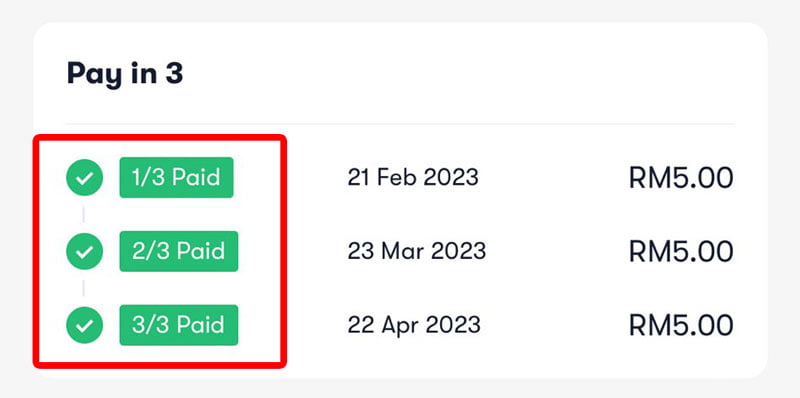Click RM5.00 amount for April installment

pyautogui.click(x=681, y=326)
